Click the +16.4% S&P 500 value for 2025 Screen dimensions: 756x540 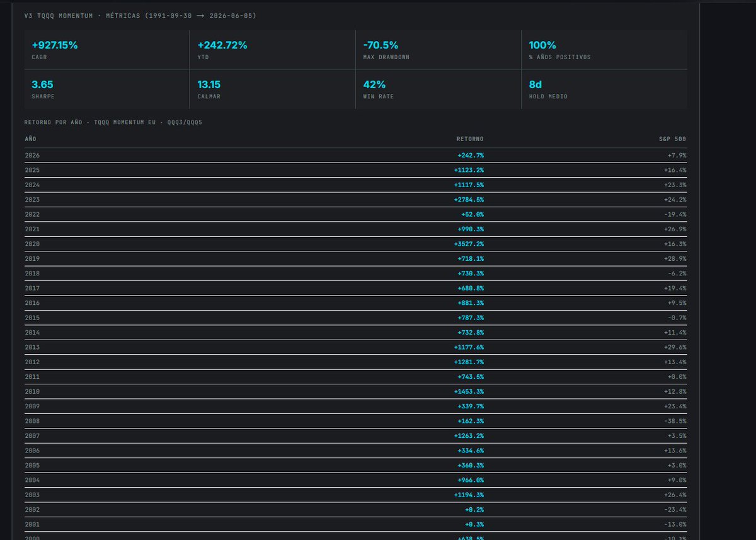click(x=675, y=170)
